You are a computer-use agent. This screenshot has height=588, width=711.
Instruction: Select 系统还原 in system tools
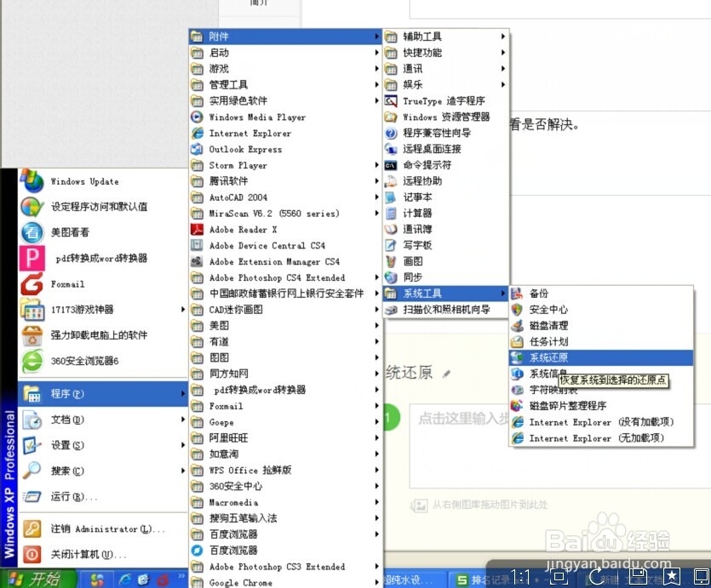601,357
